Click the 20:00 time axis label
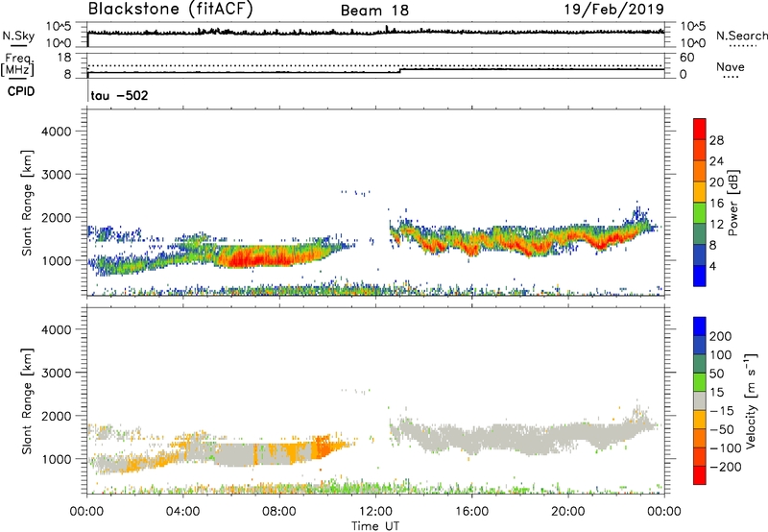768x532 pixels. pos(568,512)
